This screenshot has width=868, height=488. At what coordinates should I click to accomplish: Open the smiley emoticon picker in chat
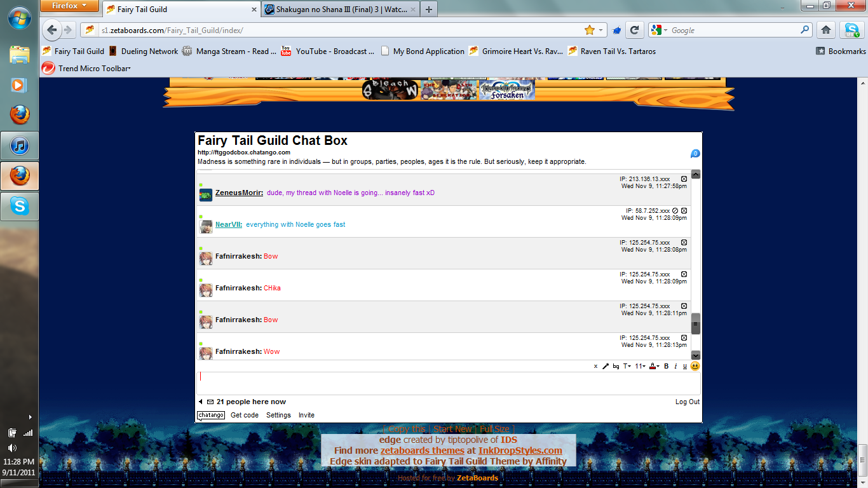point(695,366)
